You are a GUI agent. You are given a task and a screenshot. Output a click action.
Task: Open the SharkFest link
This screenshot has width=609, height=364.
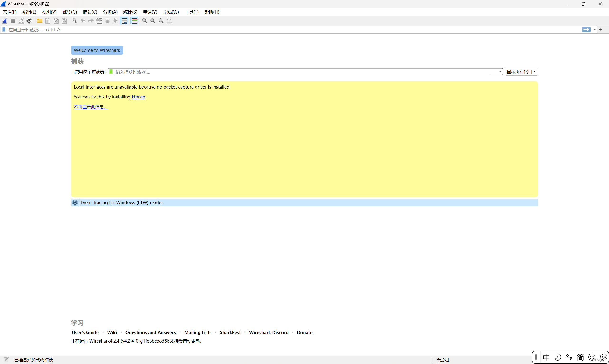tap(230, 332)
